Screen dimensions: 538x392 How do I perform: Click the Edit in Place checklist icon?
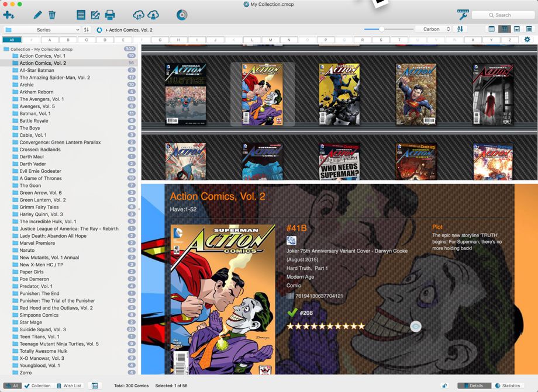click(95, 15)
